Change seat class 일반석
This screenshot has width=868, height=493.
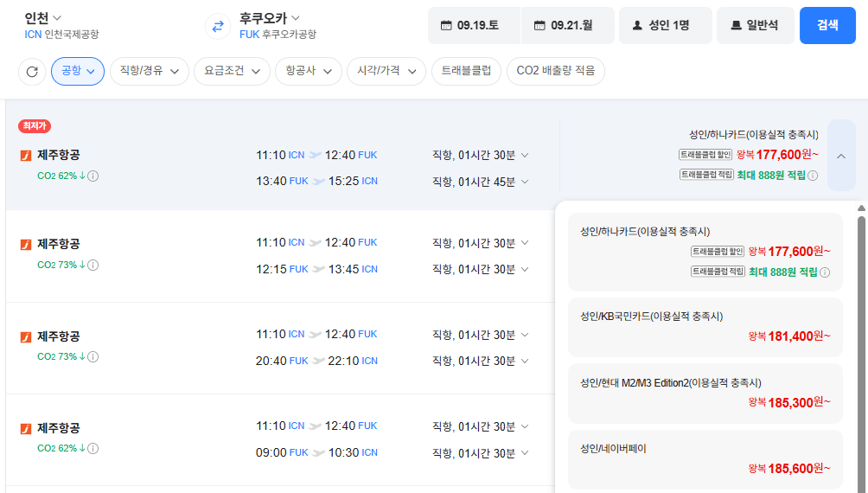[756, 25]
